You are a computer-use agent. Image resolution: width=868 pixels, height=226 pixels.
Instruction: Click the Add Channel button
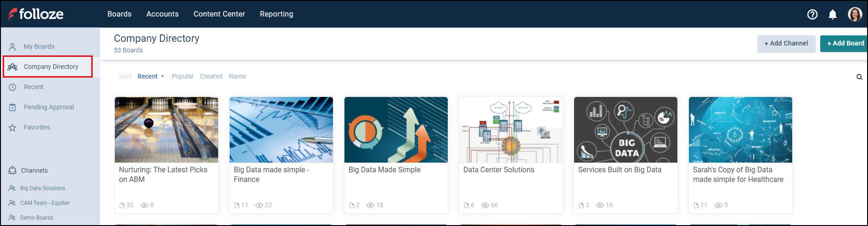pyautogui.click(x=786, y=44)
